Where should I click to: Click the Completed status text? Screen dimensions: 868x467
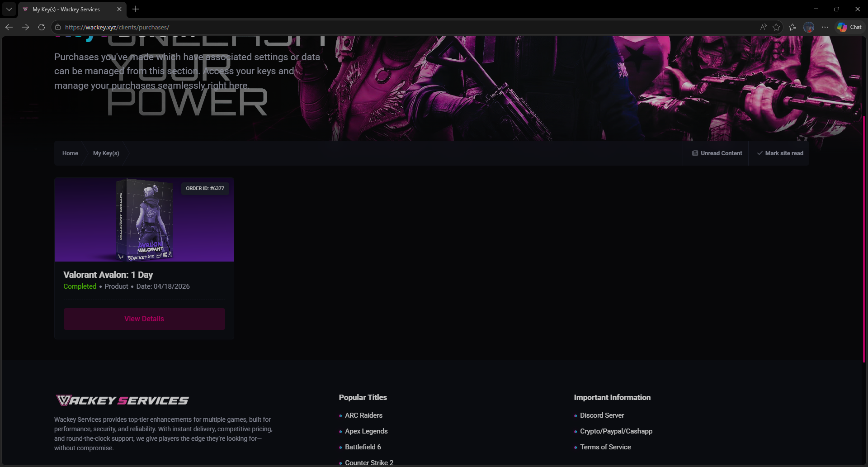tap(80, 286)
